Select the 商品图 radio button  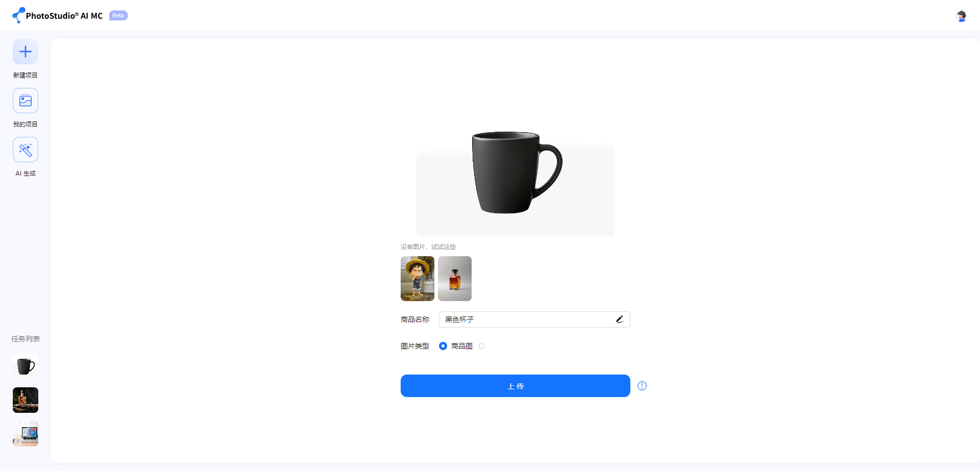tap(443, 346)
